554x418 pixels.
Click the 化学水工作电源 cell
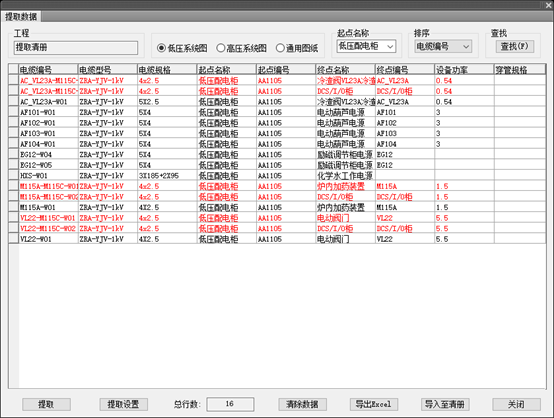point(345,176)
